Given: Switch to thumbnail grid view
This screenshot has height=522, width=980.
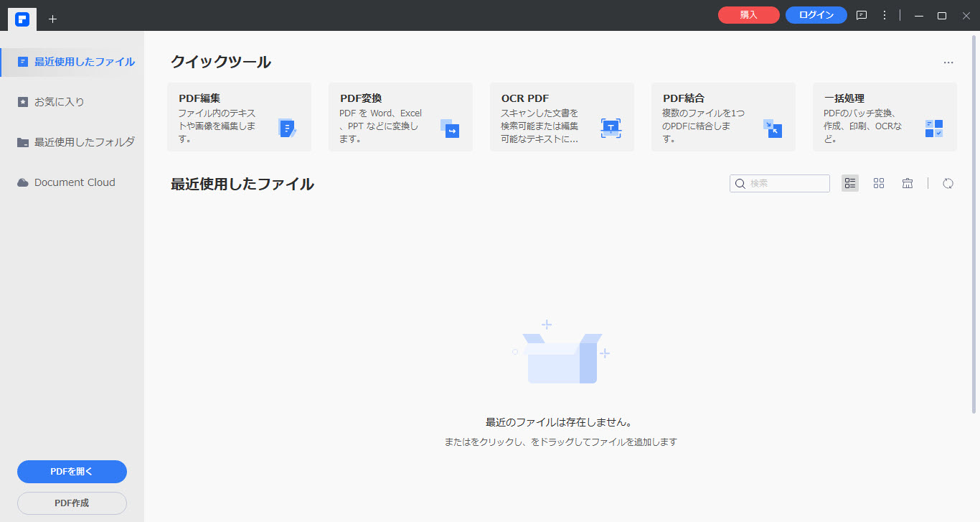Looking at the screenshot, I should (x=879, y=183).
